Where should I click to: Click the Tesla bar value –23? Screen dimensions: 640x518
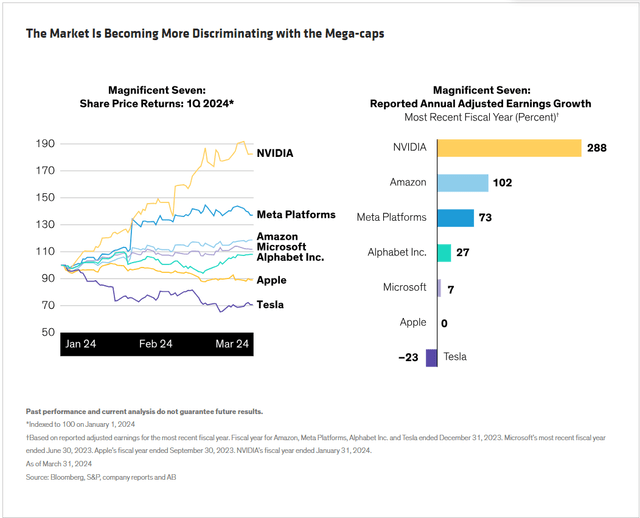tap(408, 358)
